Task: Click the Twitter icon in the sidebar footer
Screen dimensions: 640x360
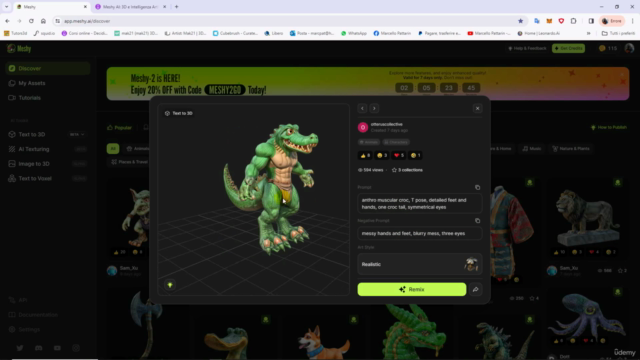Action: [20, 348]
